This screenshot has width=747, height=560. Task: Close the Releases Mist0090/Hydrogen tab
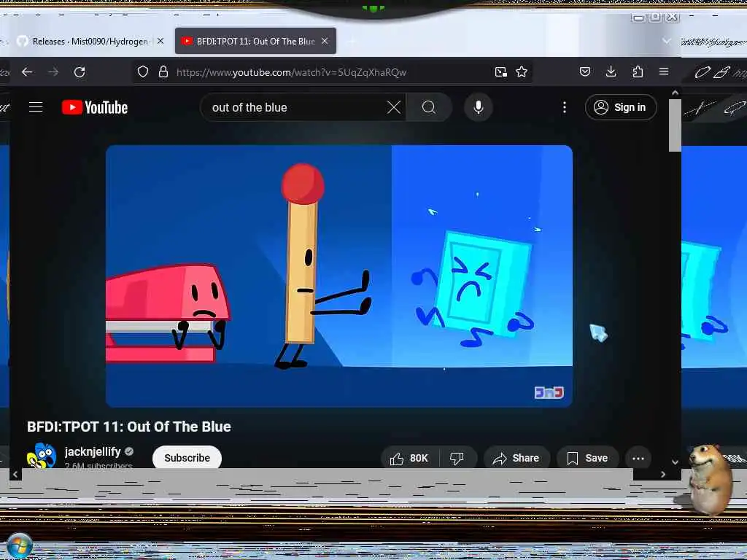point(160,42)
